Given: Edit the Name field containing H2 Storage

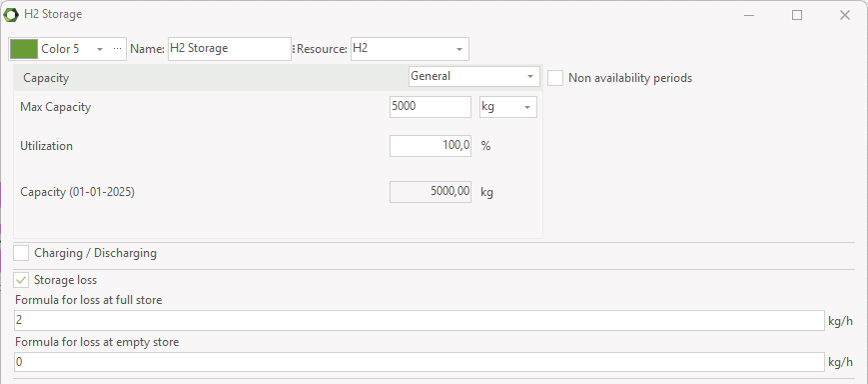Looking at the screenshot, I should (x=229, y=49).
